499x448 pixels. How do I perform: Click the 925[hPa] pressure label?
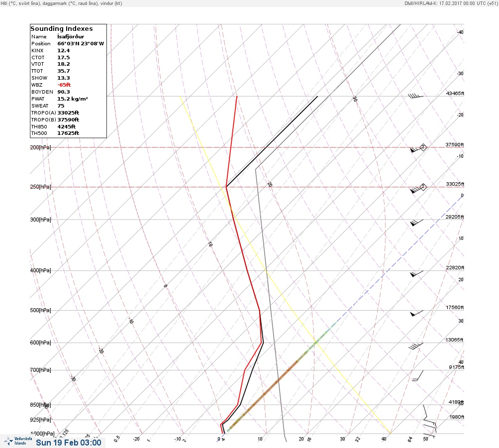tap(40, 420)
